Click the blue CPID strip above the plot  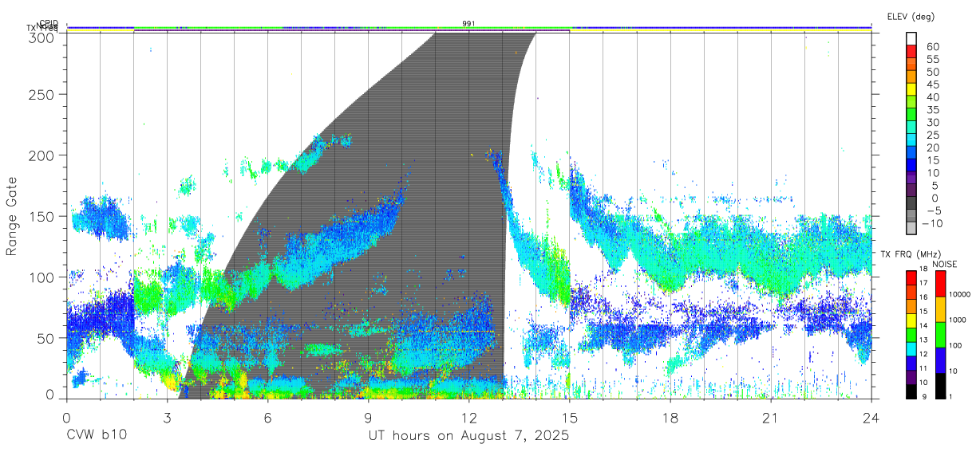469,27
